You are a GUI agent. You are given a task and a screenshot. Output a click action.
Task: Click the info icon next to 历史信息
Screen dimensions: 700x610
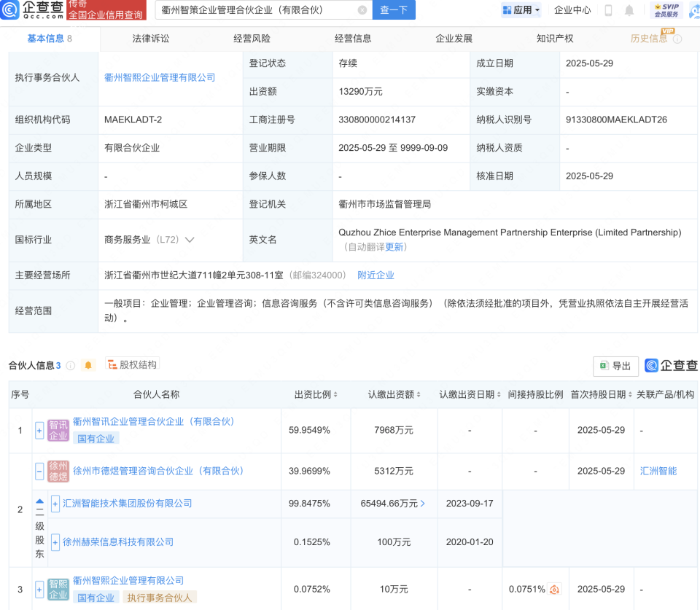tap(677, 39)
